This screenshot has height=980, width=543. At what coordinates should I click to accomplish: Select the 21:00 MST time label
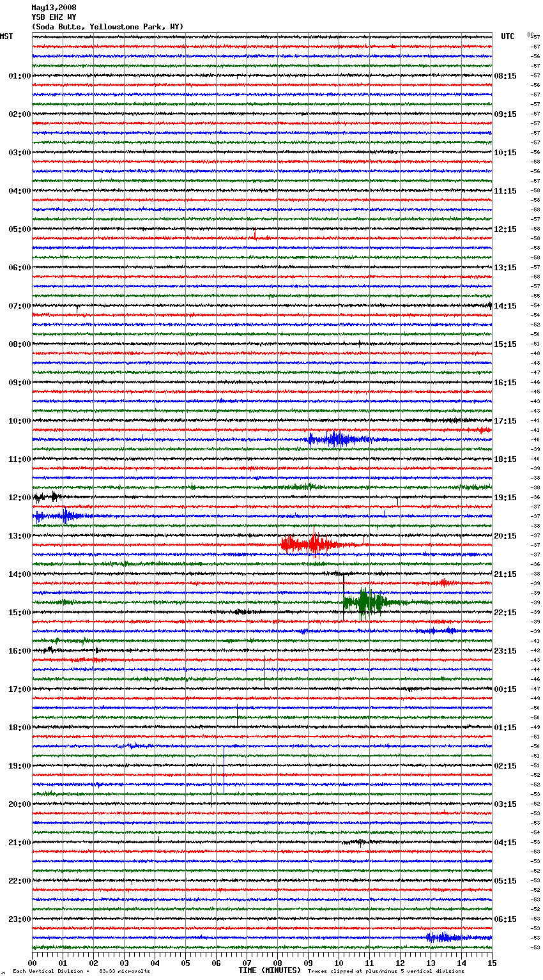pos(19,843)
